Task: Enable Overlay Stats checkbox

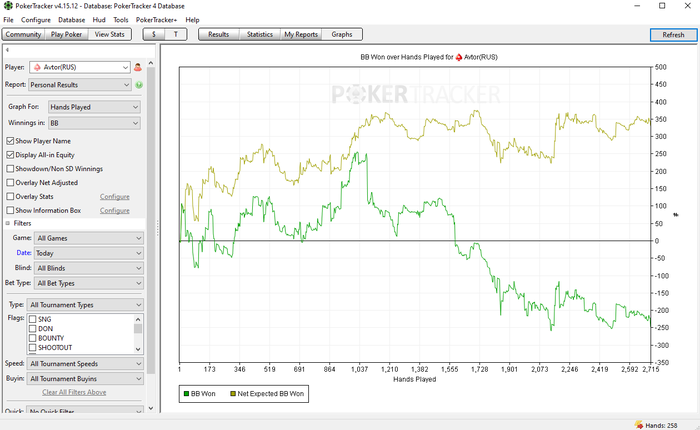Action: pyautogui.click(x=10, y=196)
